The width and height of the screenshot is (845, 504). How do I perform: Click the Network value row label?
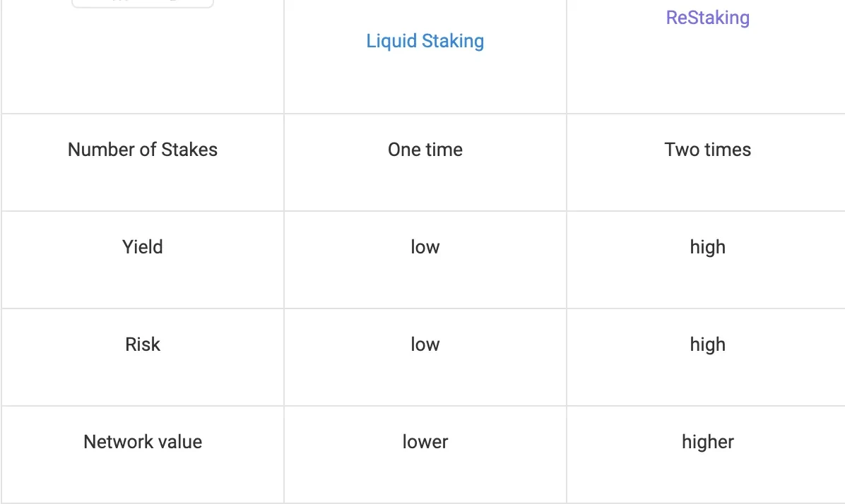[143, 442]
